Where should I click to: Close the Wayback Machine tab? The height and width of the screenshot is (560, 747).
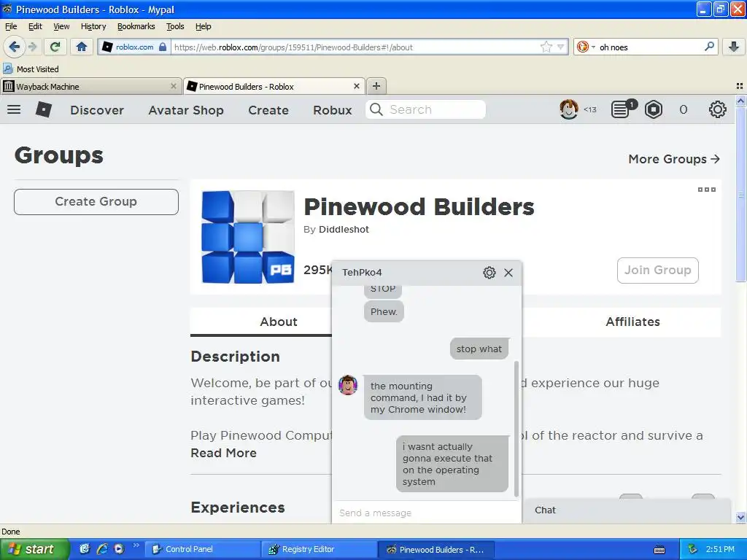click(174, 86)
